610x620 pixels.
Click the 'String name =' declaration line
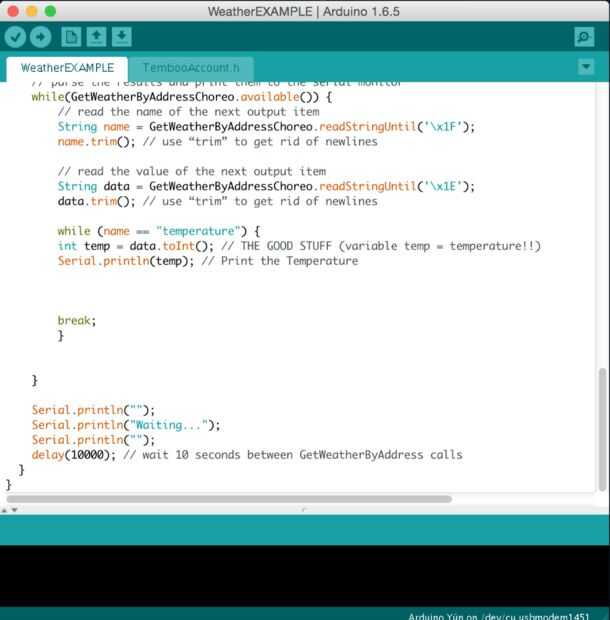click(x=266, y=127)
